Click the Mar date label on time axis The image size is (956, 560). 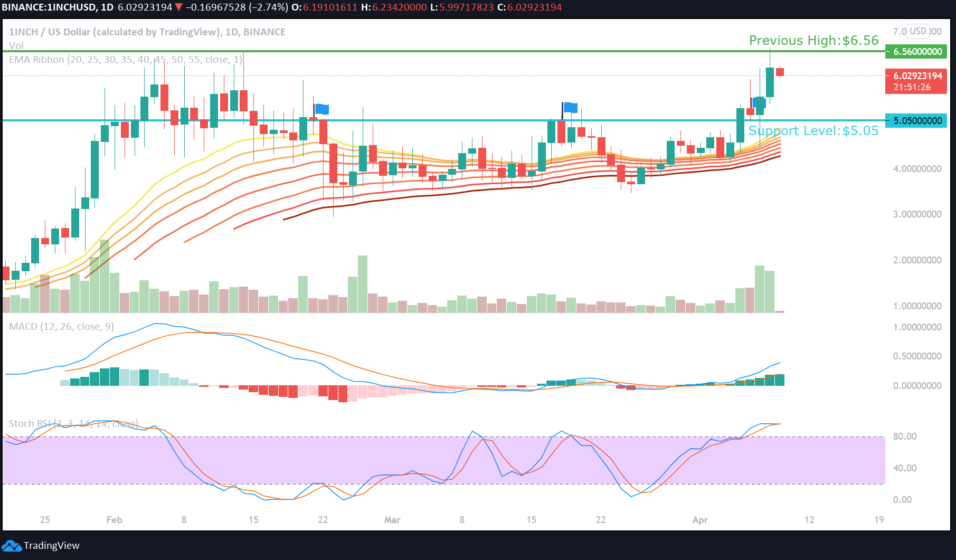(x=392, y=520)
